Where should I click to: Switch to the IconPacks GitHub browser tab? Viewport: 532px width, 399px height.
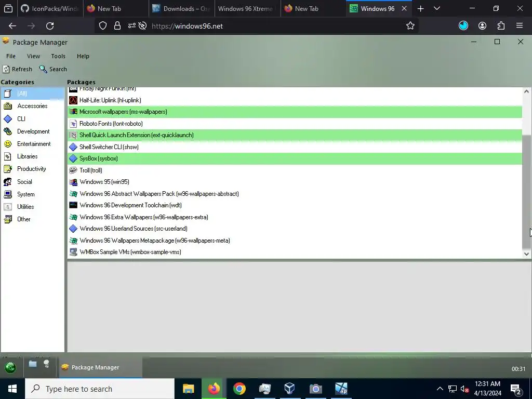coord(49,8)
